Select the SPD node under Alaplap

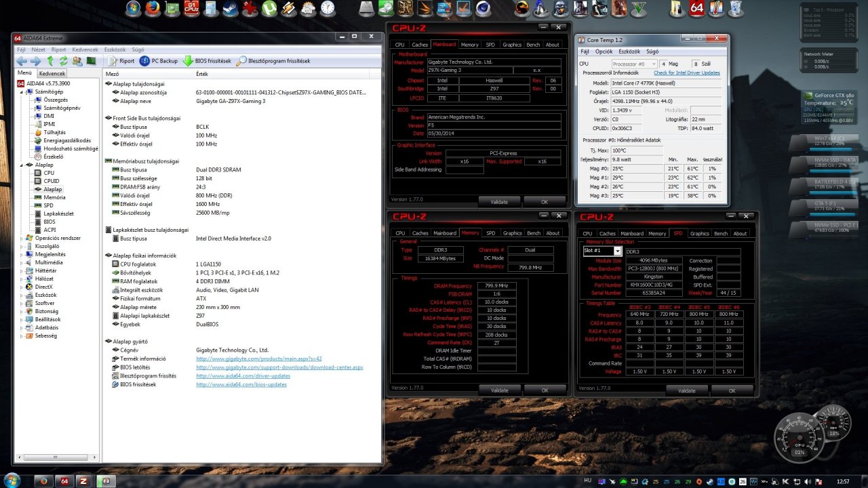click(x=48, y=205)
